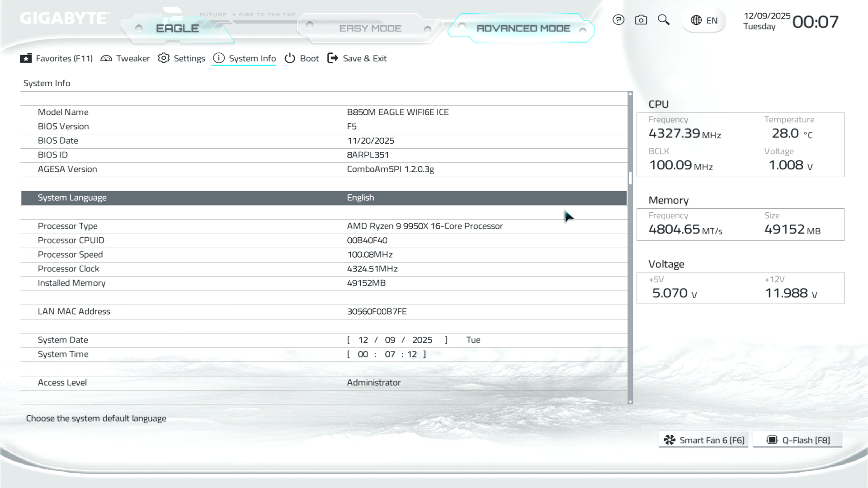The height and width of the screenshot is (488, 868).
Task: Click the globe language icon
Action: point(696,20)
